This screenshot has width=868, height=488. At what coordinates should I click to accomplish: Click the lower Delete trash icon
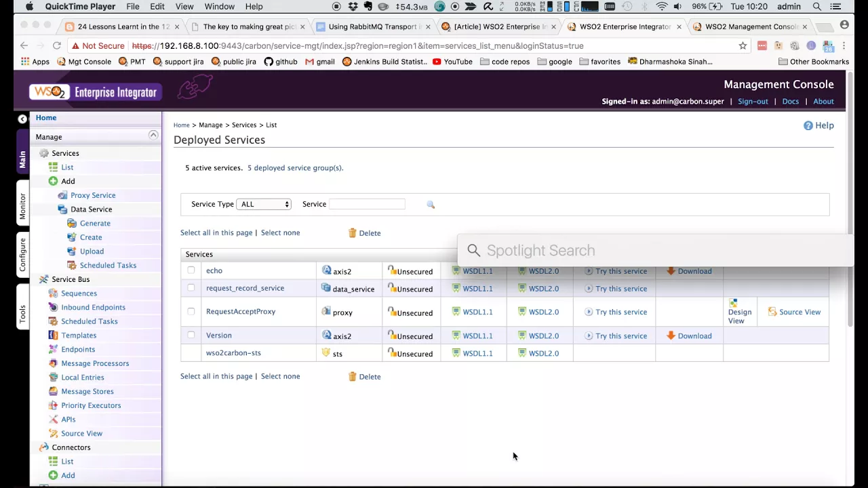352,376
